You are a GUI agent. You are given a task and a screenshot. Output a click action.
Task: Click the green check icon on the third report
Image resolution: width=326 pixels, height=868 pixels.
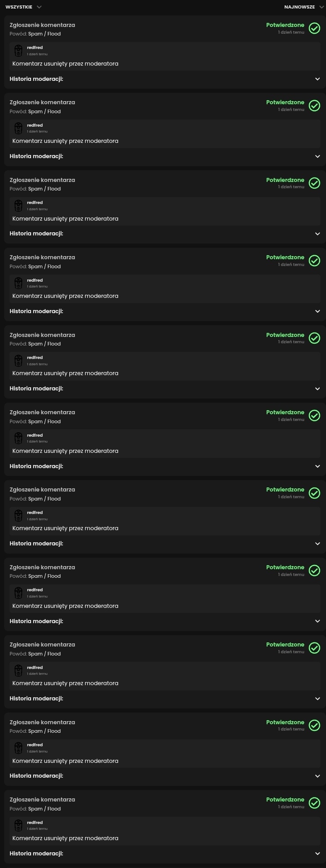[314, 183]
